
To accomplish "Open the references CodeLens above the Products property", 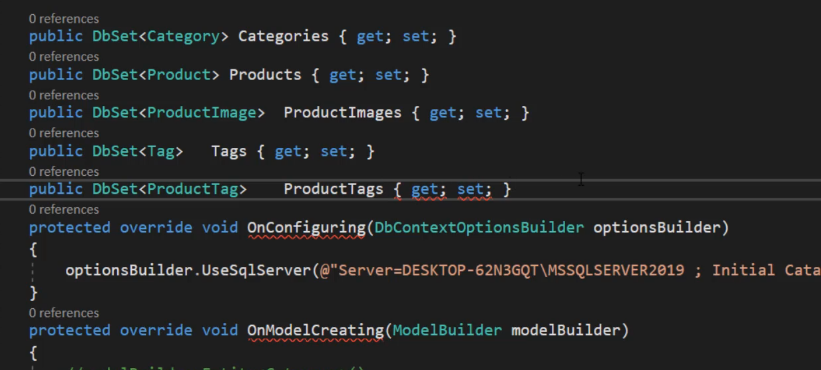I will [64, 57].
